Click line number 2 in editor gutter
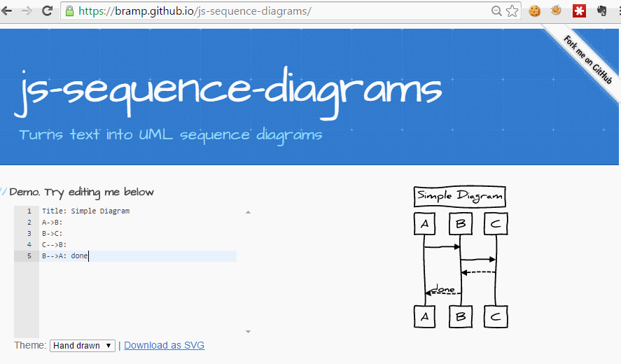621x364 pixels. (29, 222)
